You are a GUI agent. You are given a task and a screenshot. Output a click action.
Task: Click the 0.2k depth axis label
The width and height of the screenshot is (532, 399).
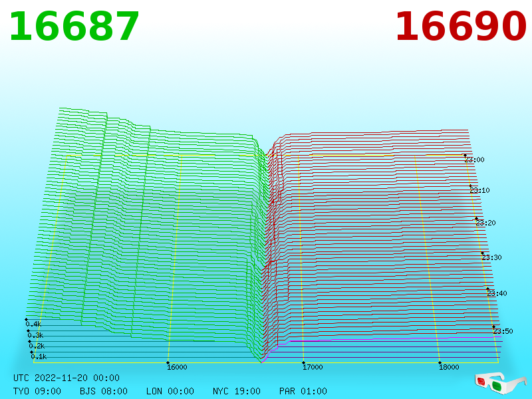(x=37, y=346)
